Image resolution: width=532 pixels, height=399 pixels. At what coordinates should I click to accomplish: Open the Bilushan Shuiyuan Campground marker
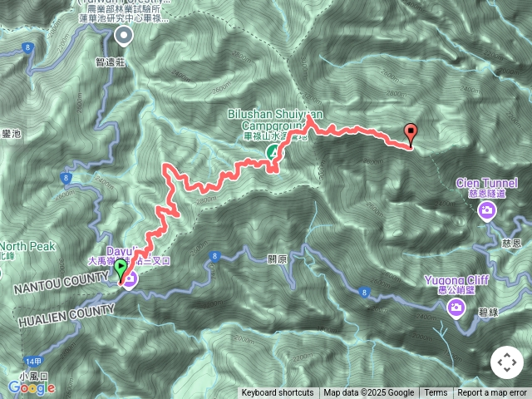tap(273, 152)
